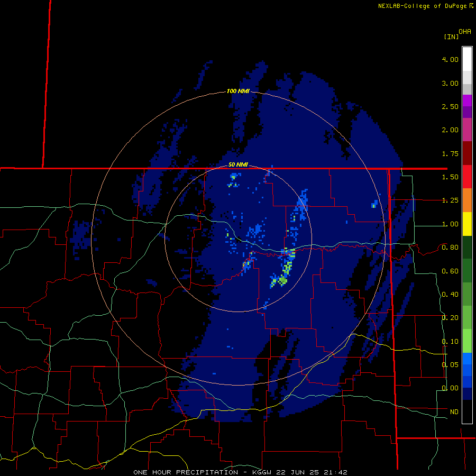This screenshot has width=476, height=476.
Task: Click the 50 NMI range ring label
Action: 238,165
